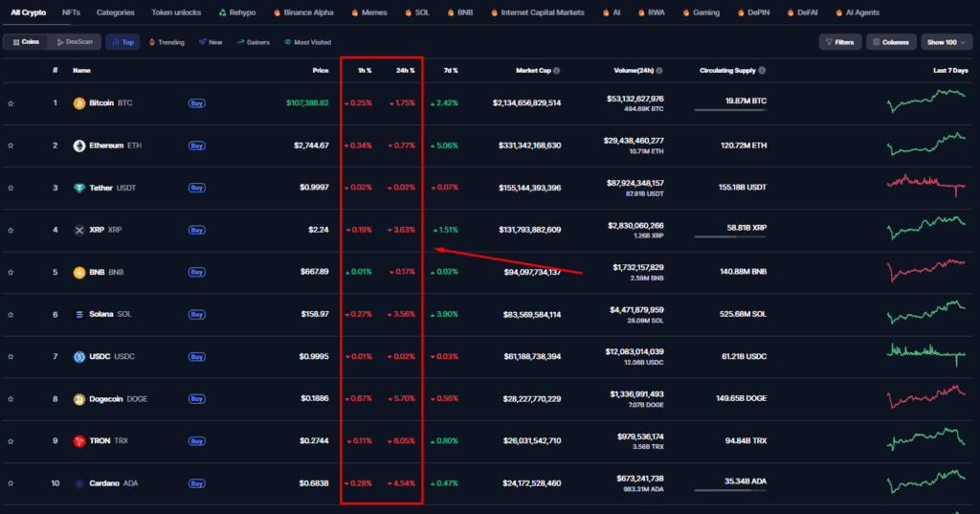Screen dimensions: 980x514
Task: Select the All Crypto tab
Action: point(28,12)
